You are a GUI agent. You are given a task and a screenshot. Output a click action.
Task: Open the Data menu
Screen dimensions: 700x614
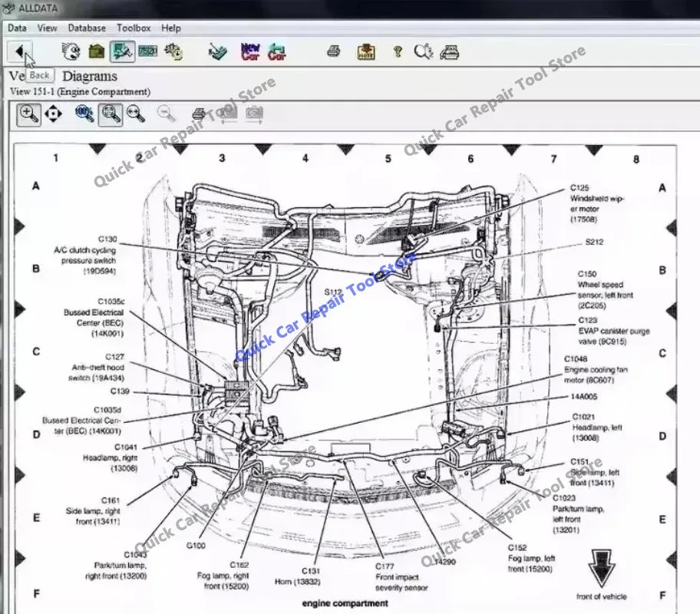click(x=17, y=28)
